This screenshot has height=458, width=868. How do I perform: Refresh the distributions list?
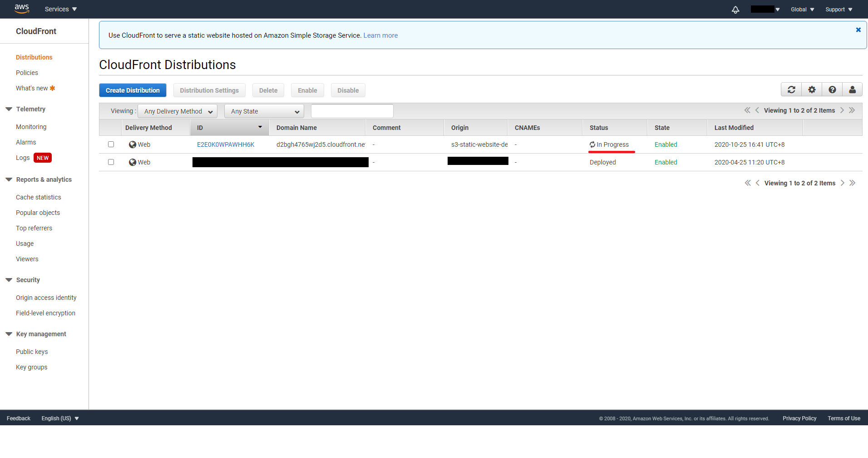pos(791,90)
